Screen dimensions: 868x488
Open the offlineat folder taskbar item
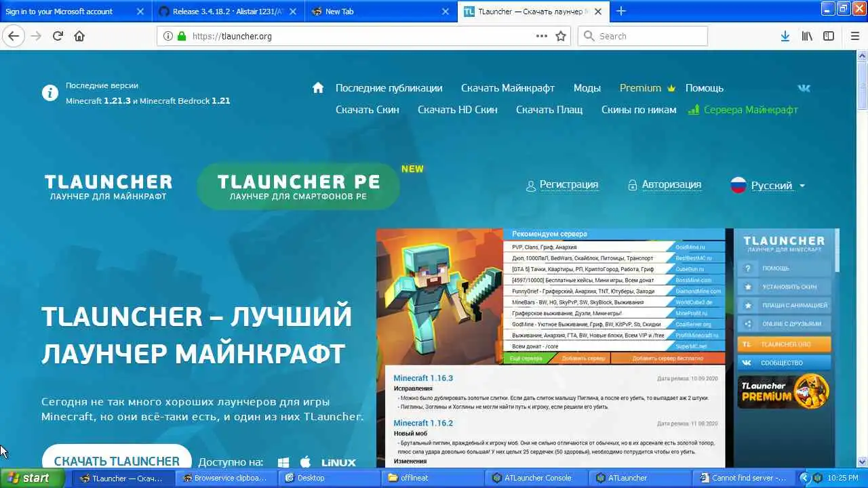tap(431, 478)
